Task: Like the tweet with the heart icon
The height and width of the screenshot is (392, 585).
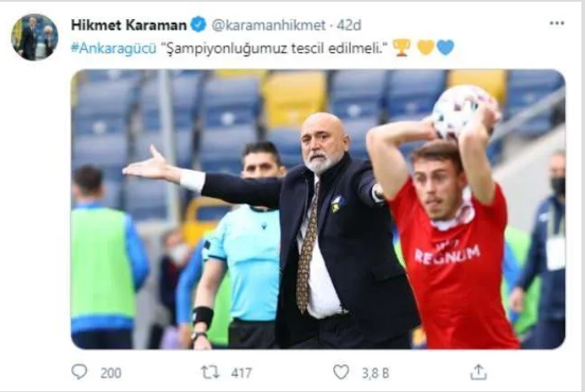Action: point(341,372)
